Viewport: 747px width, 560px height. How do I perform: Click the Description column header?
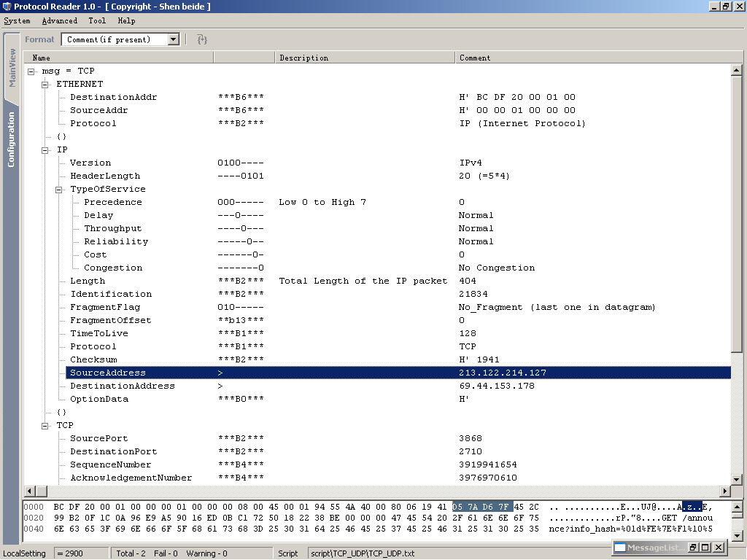365,58
